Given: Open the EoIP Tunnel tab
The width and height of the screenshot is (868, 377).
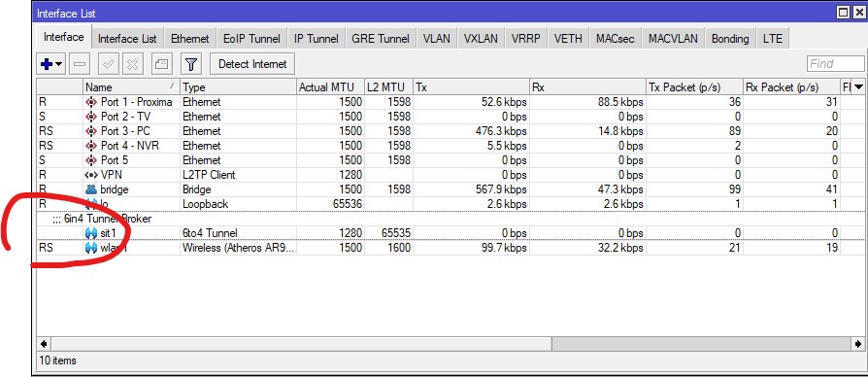Looking at the screenshot, I should tap(251, 39).
